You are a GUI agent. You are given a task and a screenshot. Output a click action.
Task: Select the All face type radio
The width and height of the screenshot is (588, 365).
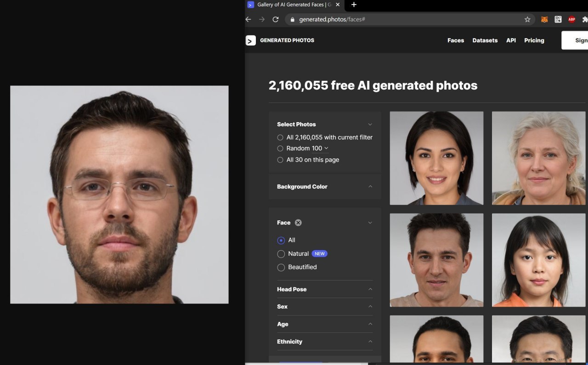click(x=281, y=240)
